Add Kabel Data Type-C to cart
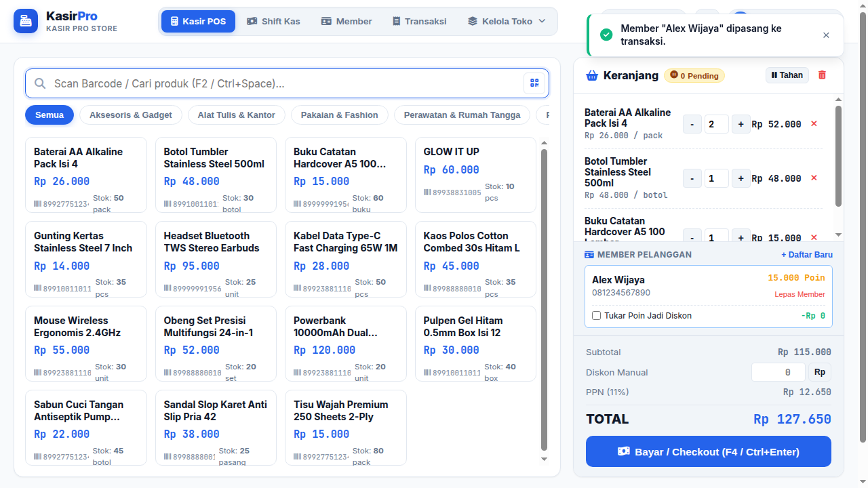Viewport: 868px width, 488px height. pos(346,260)
